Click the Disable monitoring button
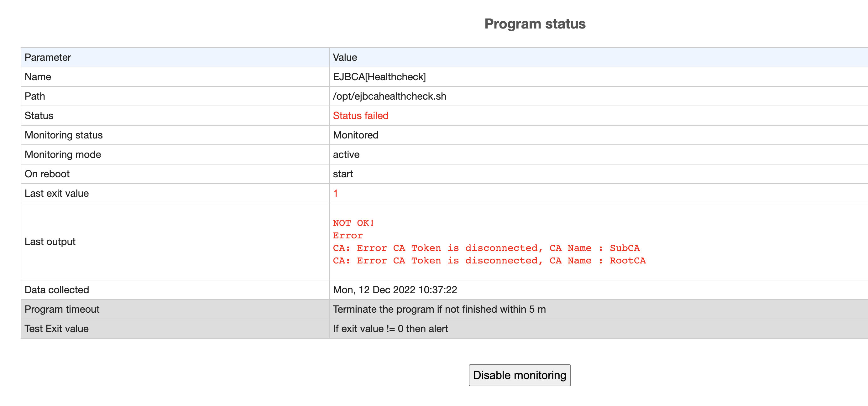The image size is (868, 406). coord(519,375)
